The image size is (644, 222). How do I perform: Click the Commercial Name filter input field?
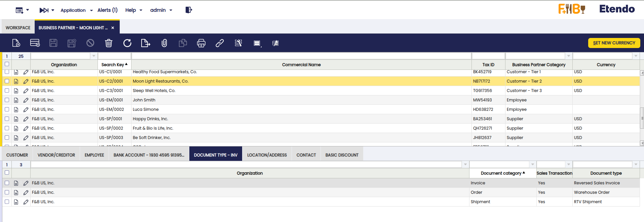tap(301, 56)
